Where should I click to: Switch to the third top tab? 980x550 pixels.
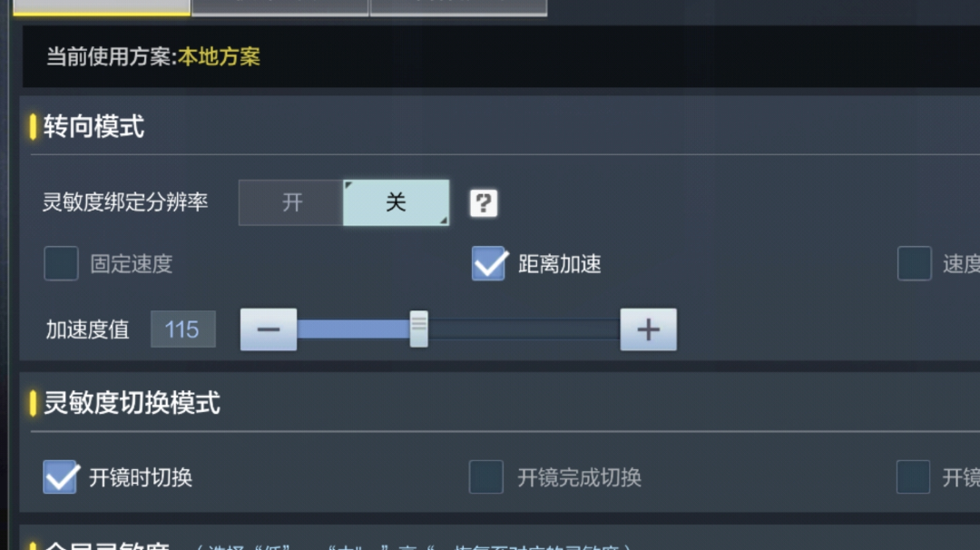click(x=459, y=7)
